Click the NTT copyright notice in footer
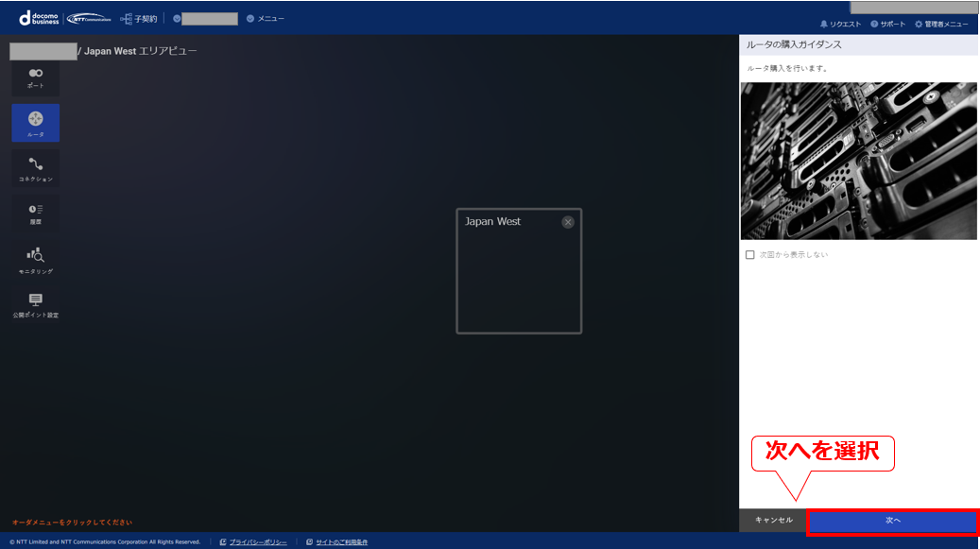 tap(105, 542)
